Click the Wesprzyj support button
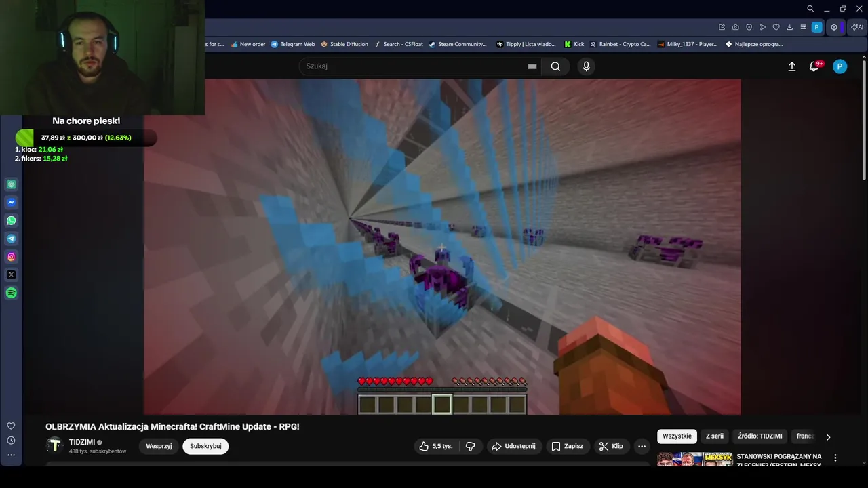Viewport: 868px width, 488px height. 159,446
